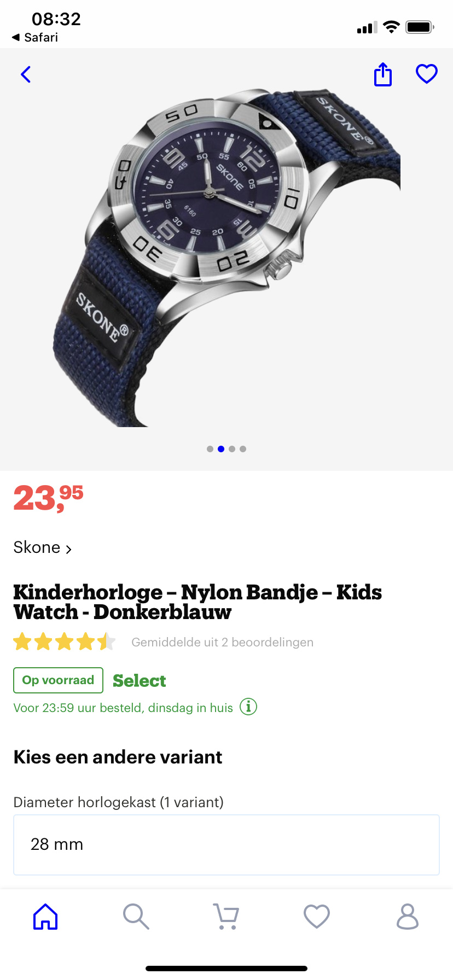Open the Home tab in bottom bar
This screenshot has height=980, width=453.
coord(45,917)
